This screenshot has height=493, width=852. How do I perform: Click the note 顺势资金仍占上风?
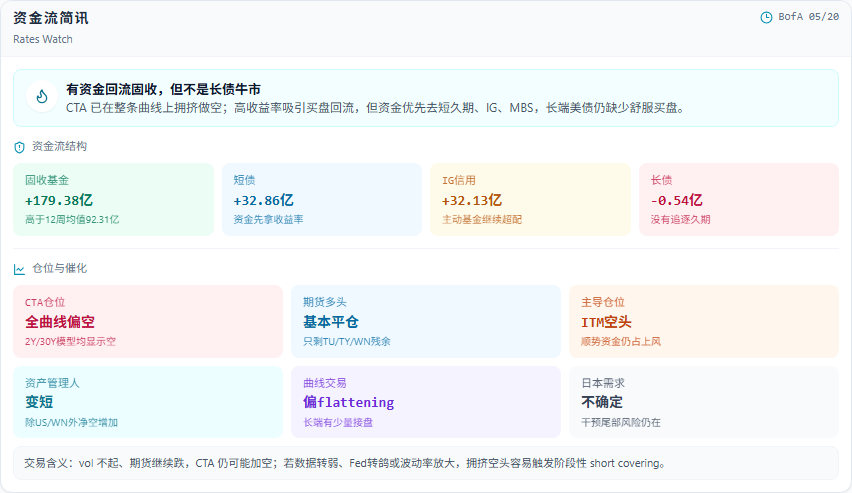point(621,342)
